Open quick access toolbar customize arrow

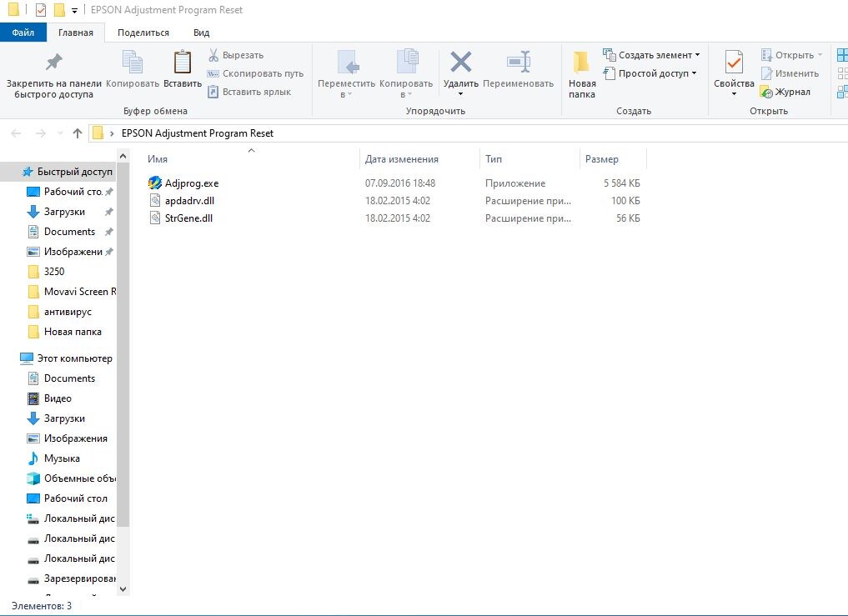click(x=74, y=10)
